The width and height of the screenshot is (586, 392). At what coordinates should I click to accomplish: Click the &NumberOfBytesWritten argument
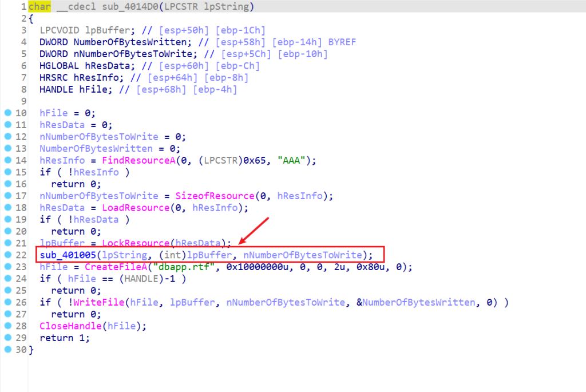[x=417, y=302]
